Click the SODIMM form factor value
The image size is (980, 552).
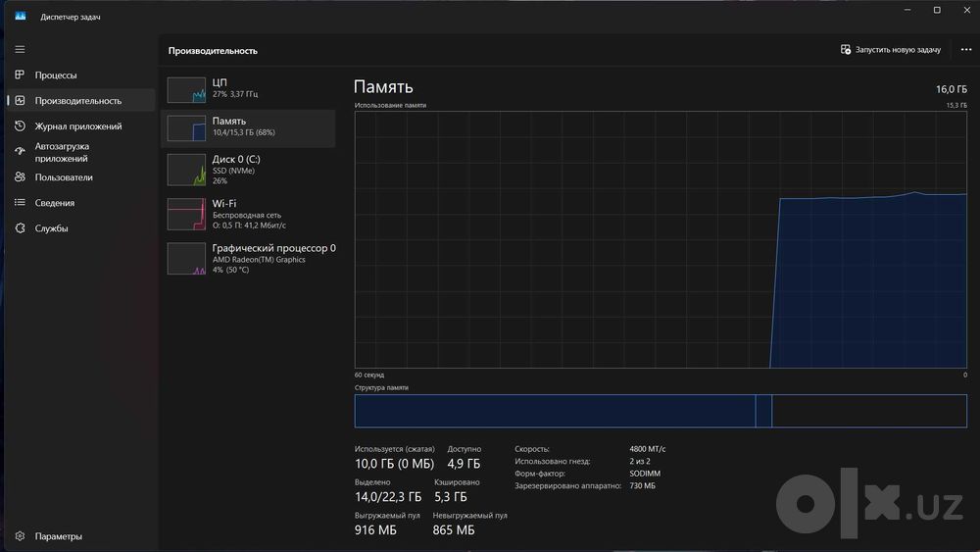645,474
